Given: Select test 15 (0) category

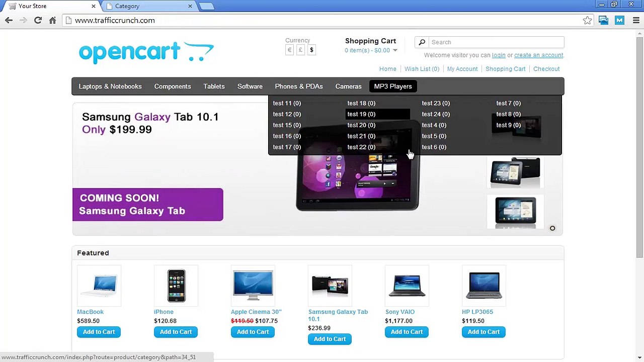Looking at the screenshot, I should (287, 125).
